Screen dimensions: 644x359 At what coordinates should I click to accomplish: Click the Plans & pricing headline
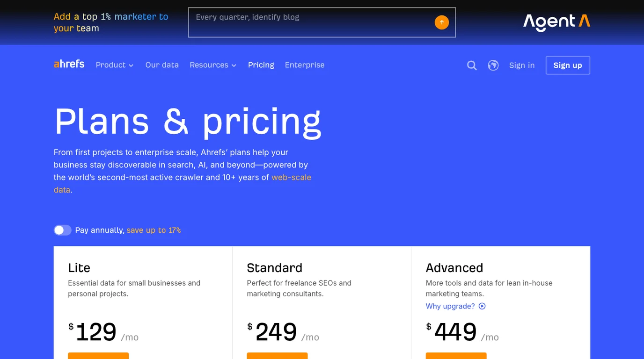[188, 122]
